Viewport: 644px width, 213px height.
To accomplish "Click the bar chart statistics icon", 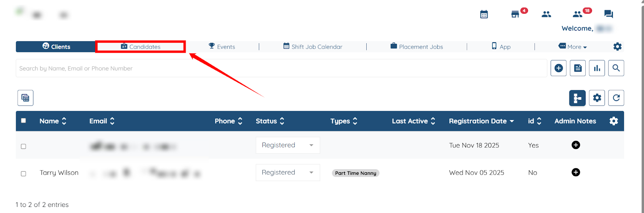I will click(x=597, y=68).
